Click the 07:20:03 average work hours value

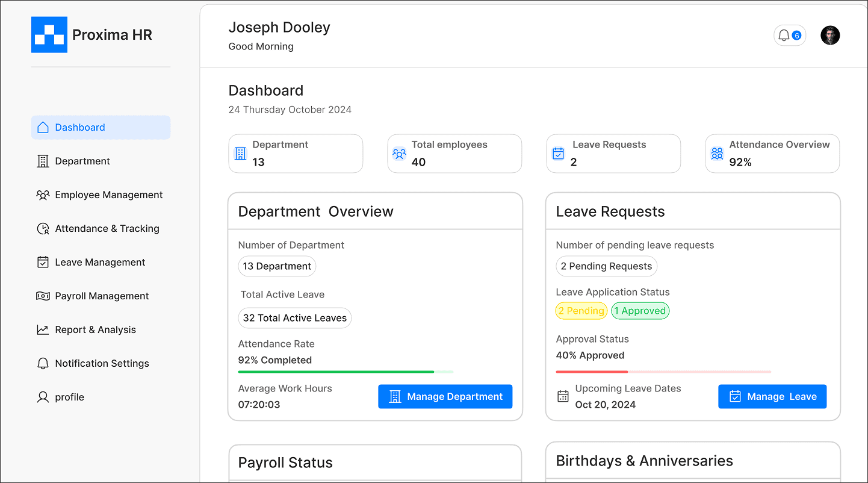[x=259, y=405]
